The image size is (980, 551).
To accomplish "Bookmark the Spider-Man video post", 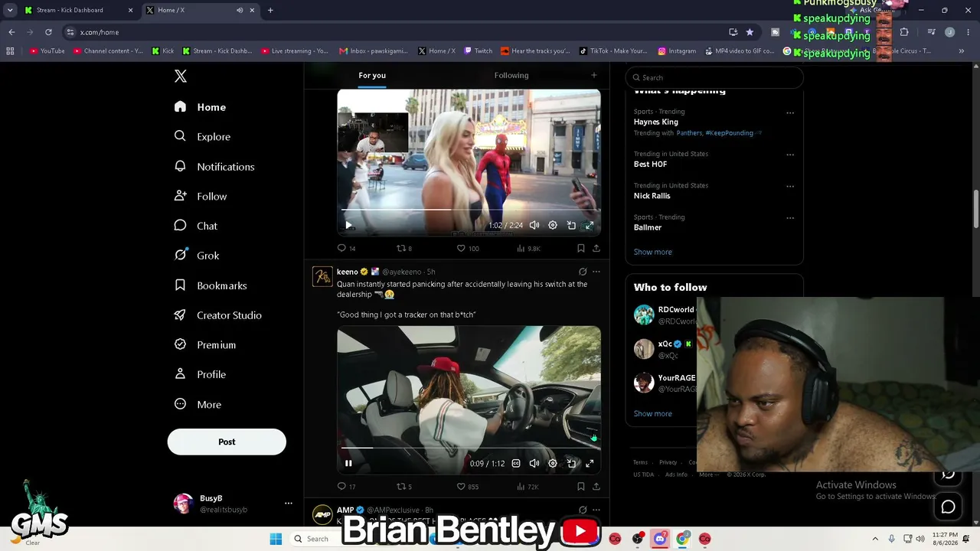I will [x=580, y=248].
